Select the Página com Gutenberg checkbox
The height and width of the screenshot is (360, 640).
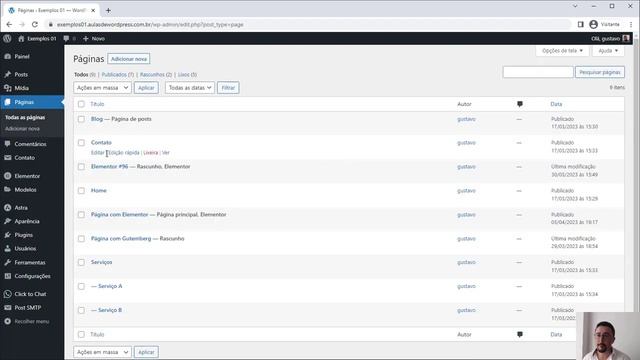pos(81,238)
